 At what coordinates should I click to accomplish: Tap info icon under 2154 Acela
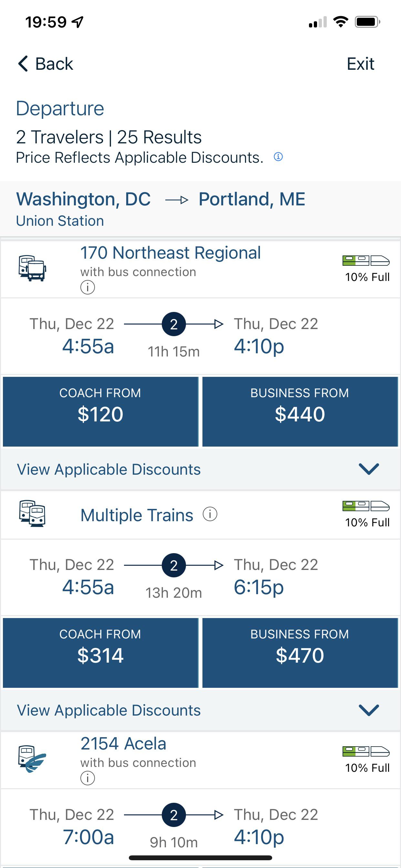[x=87, y=778]
